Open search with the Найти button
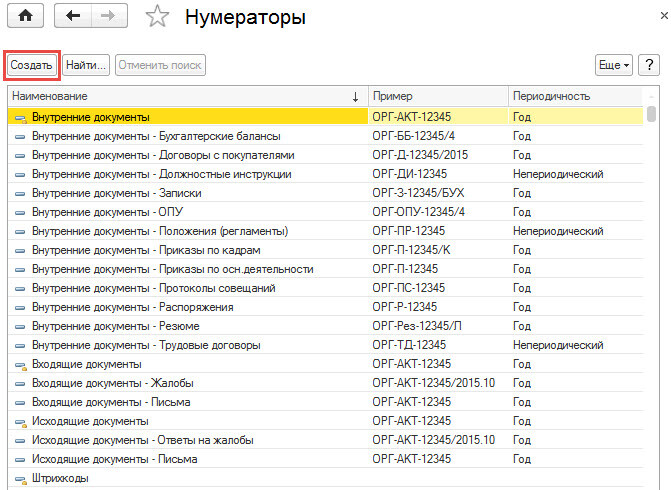The image size is (671, 490). (86, 65)
